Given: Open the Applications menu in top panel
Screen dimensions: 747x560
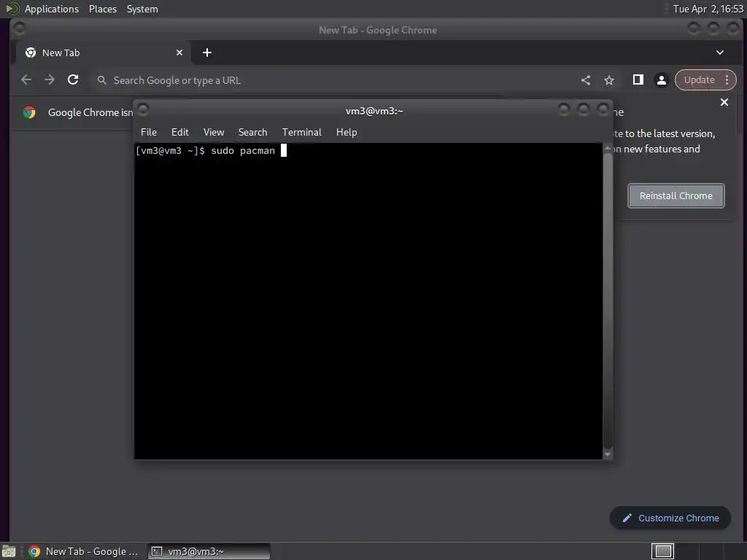Looking at the screenshot, I should (52, 9).
